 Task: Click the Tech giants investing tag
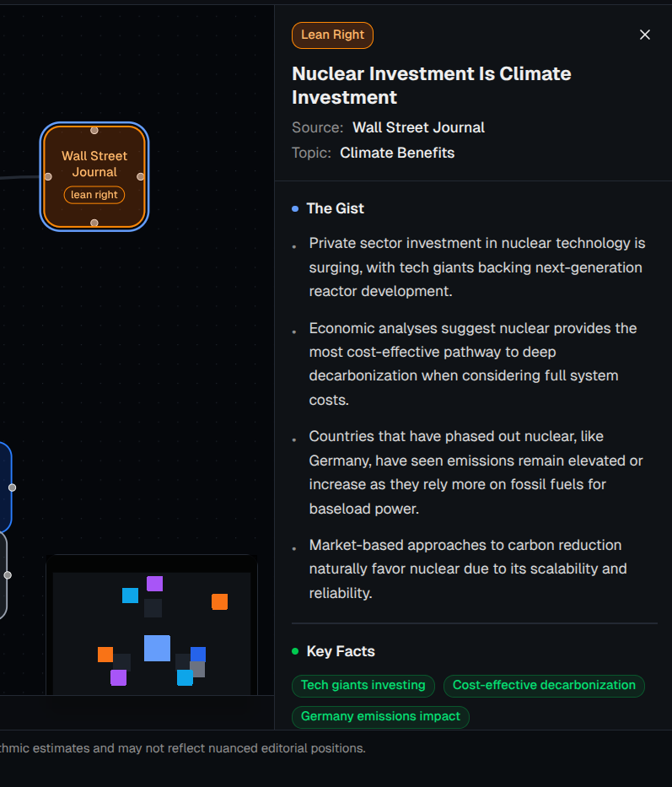pyautogui.click(x=363, y=686)
